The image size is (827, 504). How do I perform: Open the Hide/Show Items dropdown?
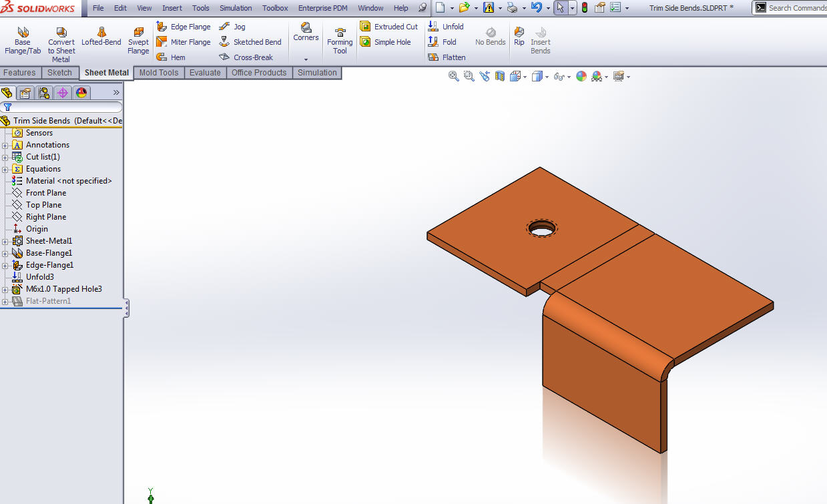click(569, 77)
